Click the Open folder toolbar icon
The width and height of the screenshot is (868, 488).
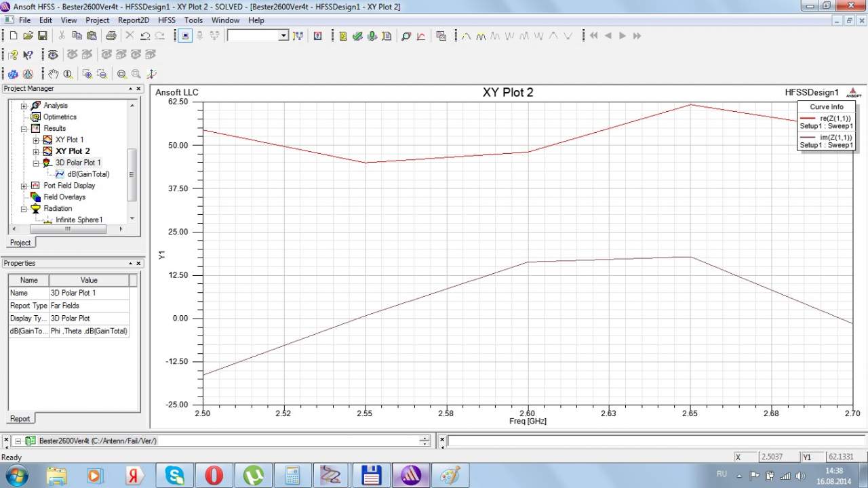[28, 36]
